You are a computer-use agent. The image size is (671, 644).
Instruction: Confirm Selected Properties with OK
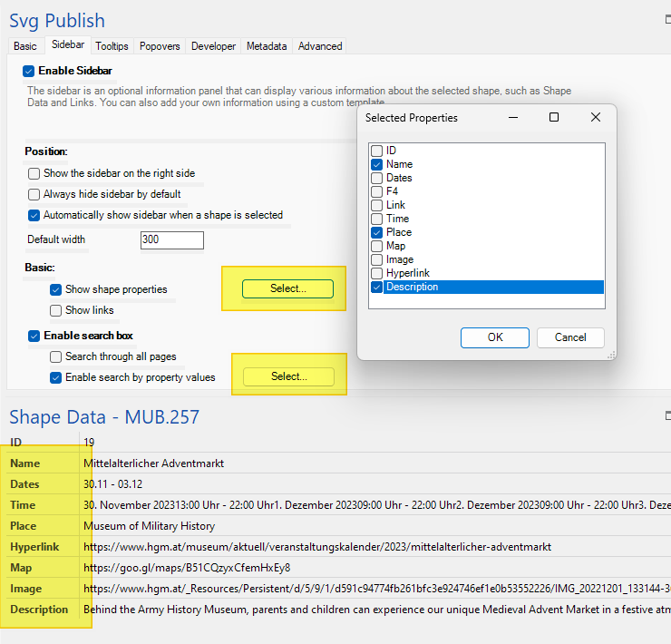[x=495, y=337]
